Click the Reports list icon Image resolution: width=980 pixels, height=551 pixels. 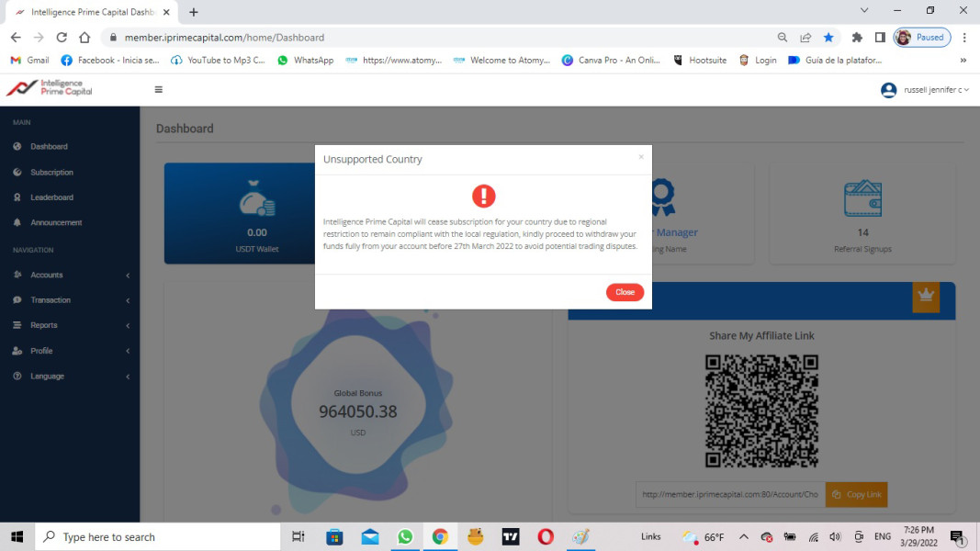click(x=17, y=325)
